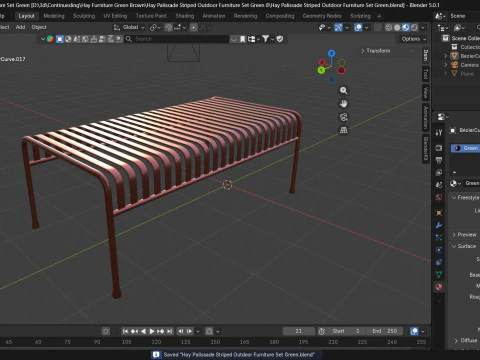This screenshot has height=360, width=480.
Task: Switch to the Geometry Nodes workspace tab
Action: click(322, 16)
